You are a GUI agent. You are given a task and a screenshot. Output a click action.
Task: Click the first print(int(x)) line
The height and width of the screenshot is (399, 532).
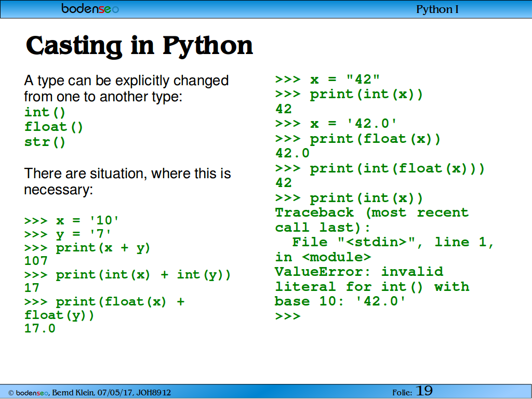349,95
